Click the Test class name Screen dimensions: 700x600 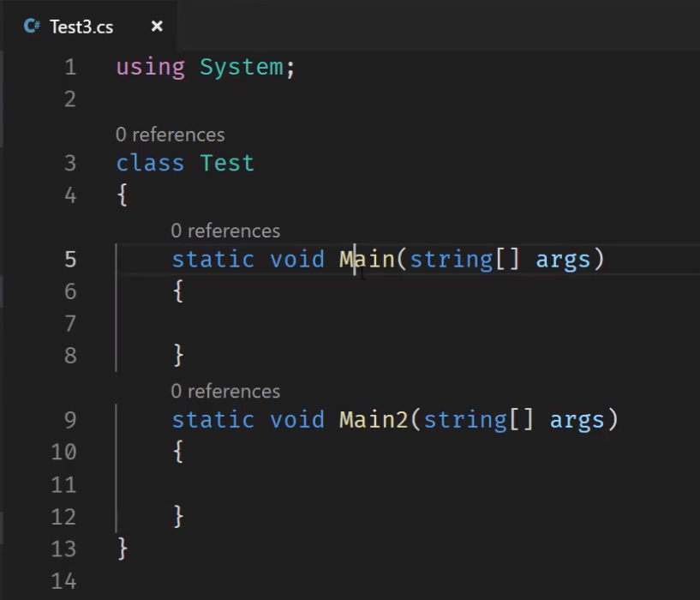tap(227, 163)
